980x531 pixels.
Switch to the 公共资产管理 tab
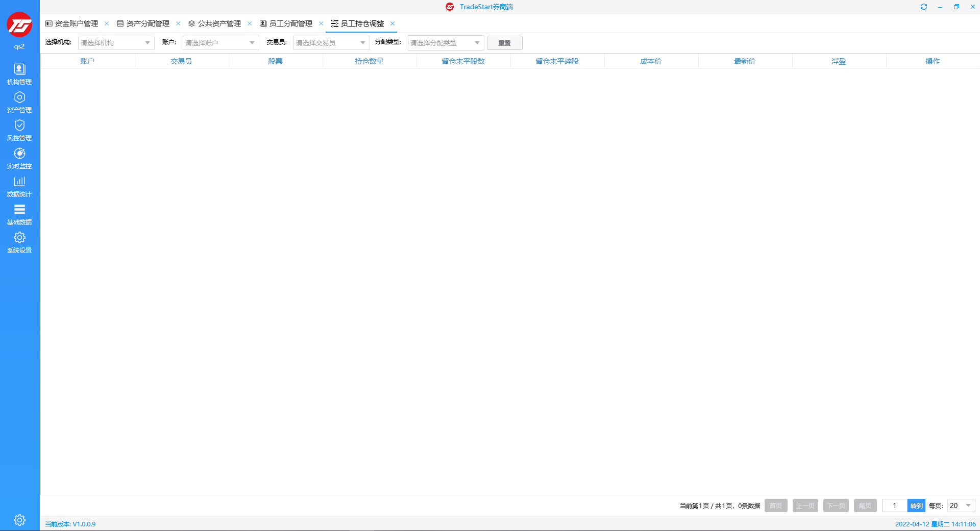click(x=219, y=23)
